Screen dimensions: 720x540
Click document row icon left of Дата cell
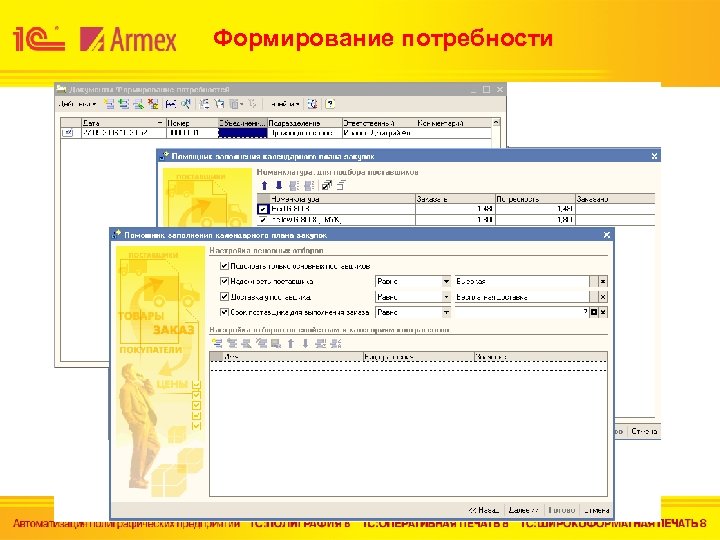click(x=68, y=133)
